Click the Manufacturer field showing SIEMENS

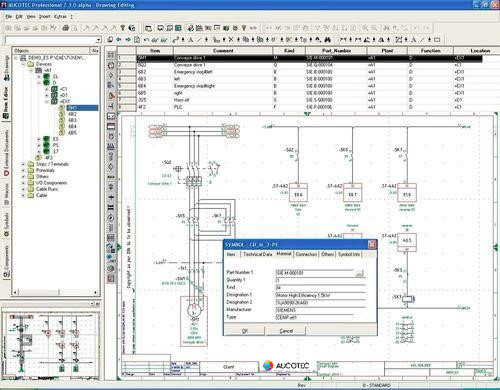click(x=320, y=310)
